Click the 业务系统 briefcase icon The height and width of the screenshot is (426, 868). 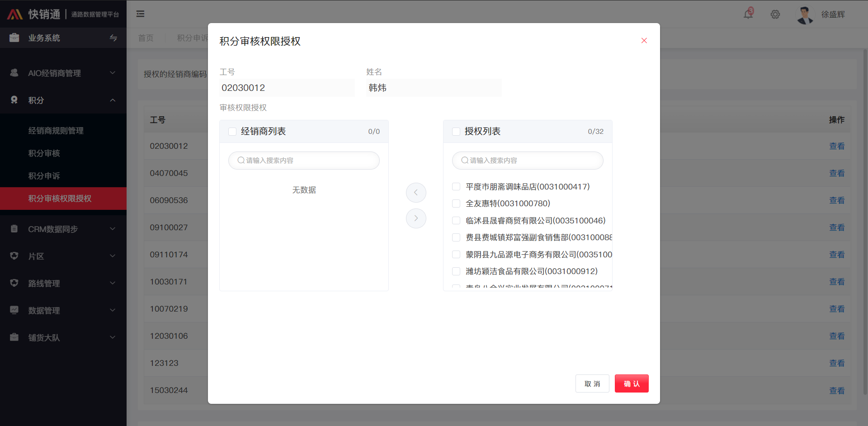14,38
